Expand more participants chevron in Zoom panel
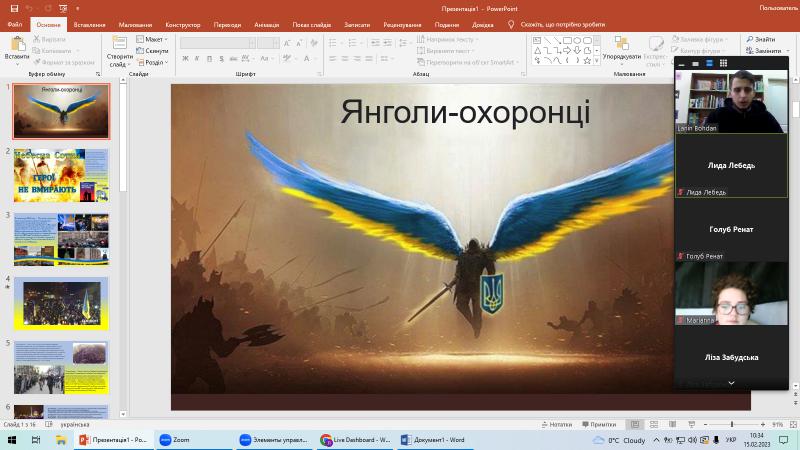The image size is (800, 450). click(731, 383)
